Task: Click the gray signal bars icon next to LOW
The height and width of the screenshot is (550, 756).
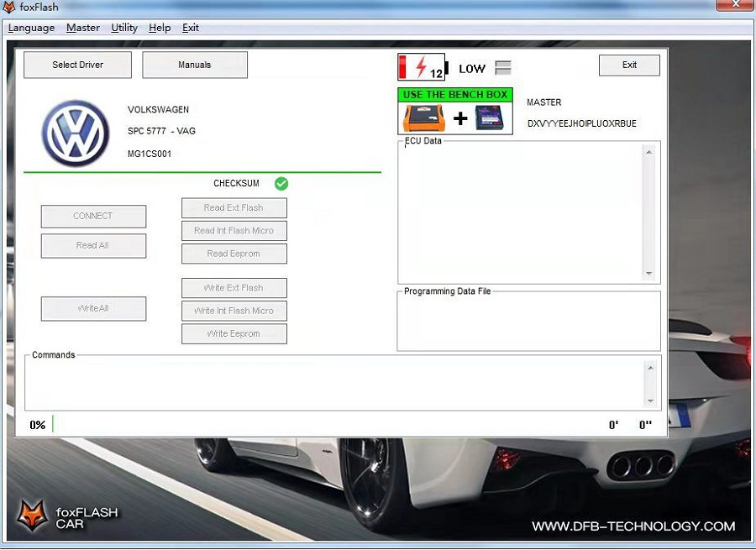Action: 503,67
